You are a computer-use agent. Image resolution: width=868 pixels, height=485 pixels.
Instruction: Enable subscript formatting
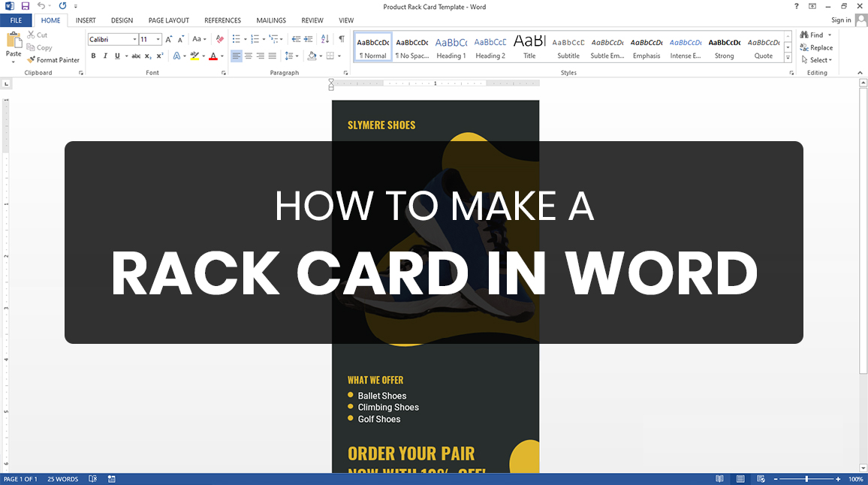147,55
